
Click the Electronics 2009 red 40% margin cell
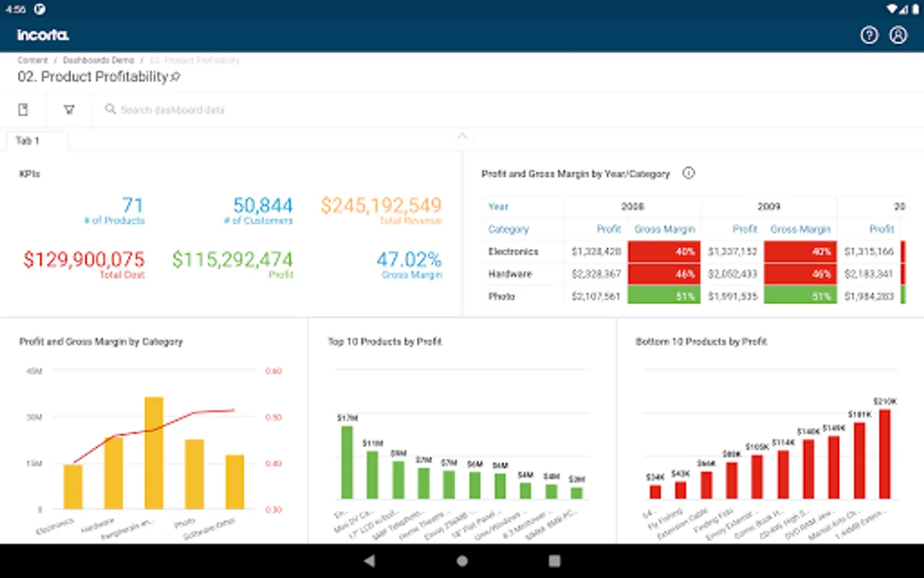click(800, 251)
